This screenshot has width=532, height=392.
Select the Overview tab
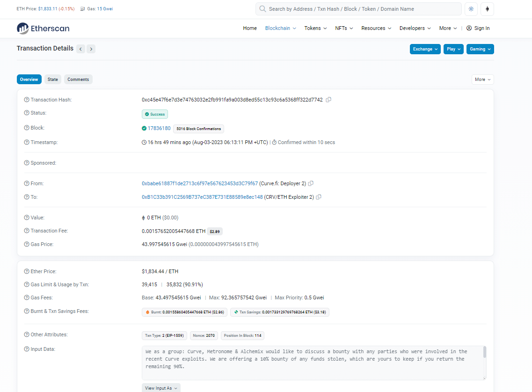(x=29, y=80)
